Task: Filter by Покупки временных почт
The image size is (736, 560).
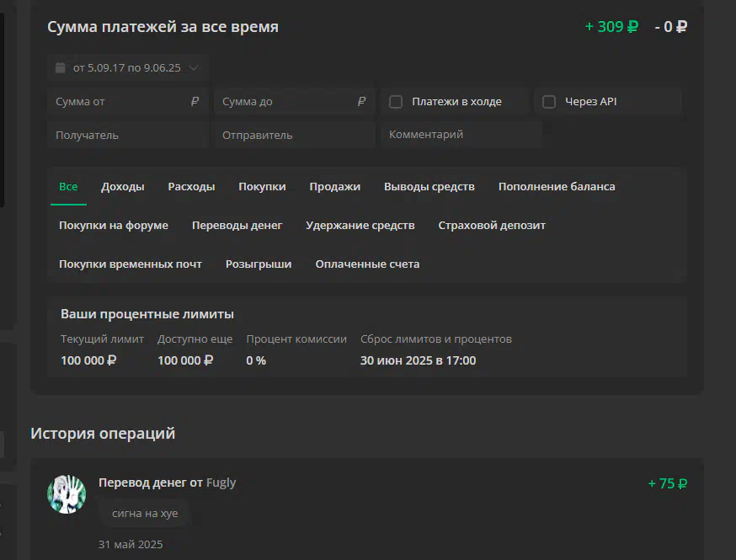Action: click(x=131, y=264)
